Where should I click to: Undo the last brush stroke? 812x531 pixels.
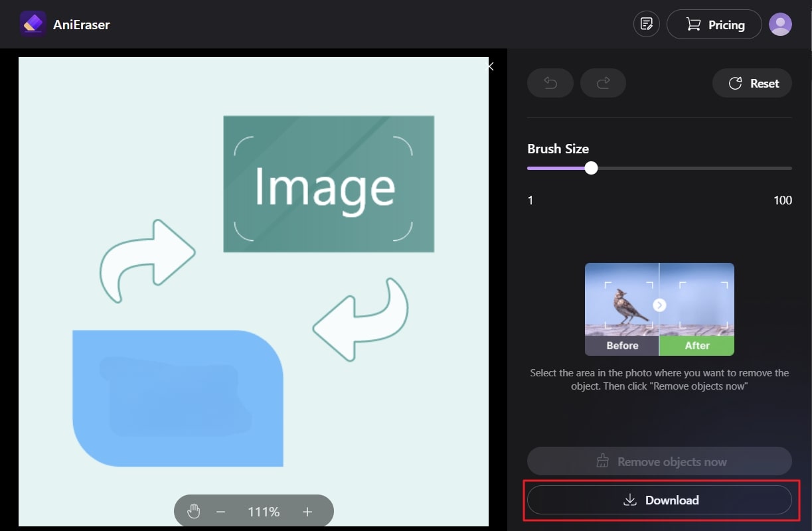(x=550, y=83)
